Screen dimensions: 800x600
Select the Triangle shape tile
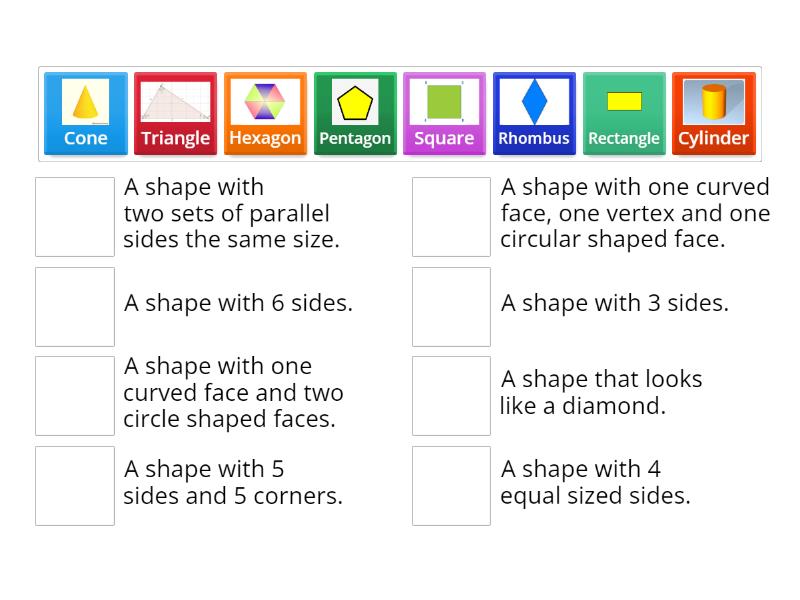175,112
